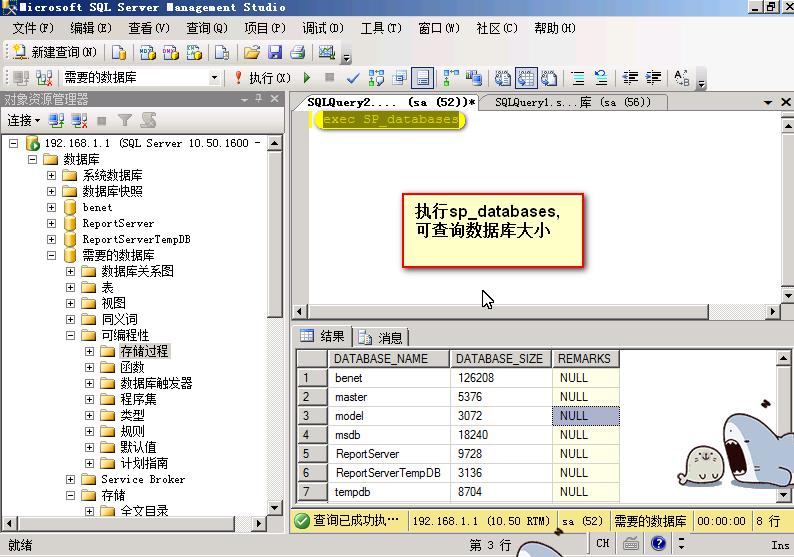Collapse the 192.168.1.1 server node

point(14,143)
